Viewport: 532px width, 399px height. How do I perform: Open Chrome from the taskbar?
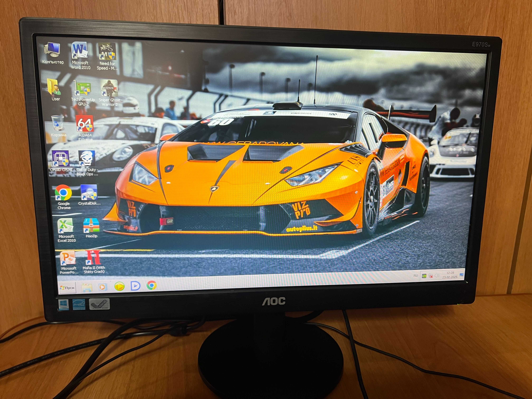pos(152,286)
